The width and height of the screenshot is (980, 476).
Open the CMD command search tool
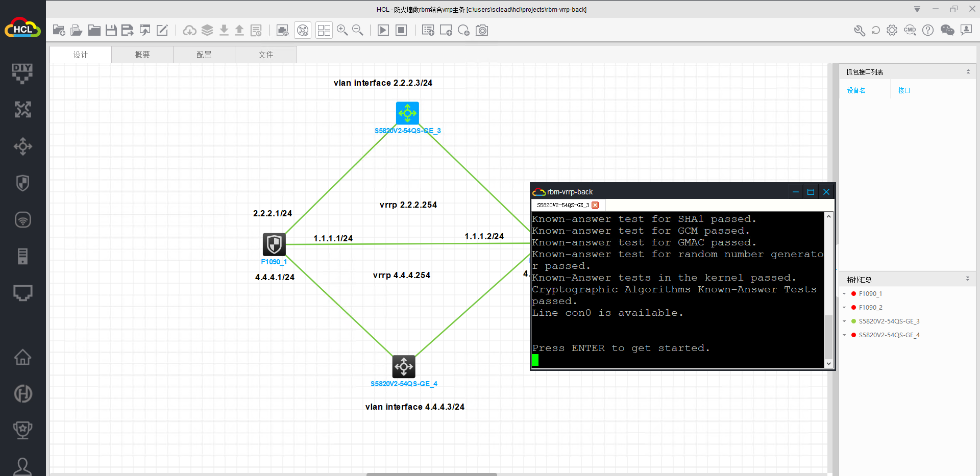click(910, 31)
